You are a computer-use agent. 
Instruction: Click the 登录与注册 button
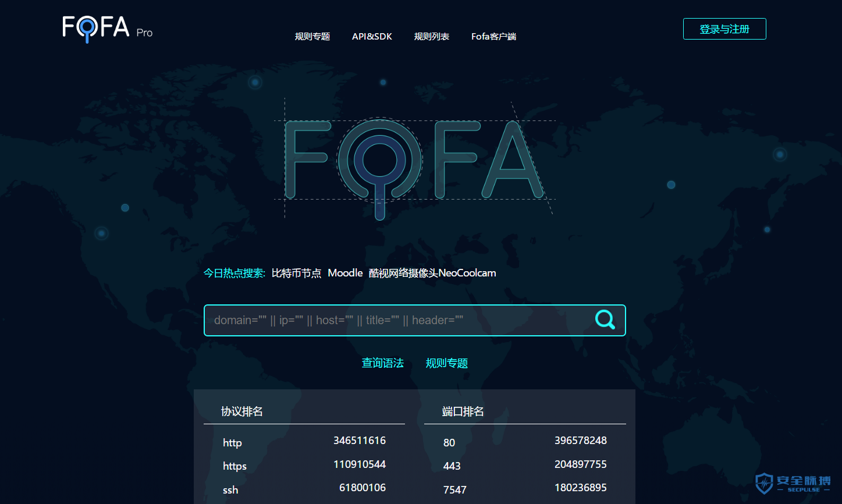[x=724, y=29]
